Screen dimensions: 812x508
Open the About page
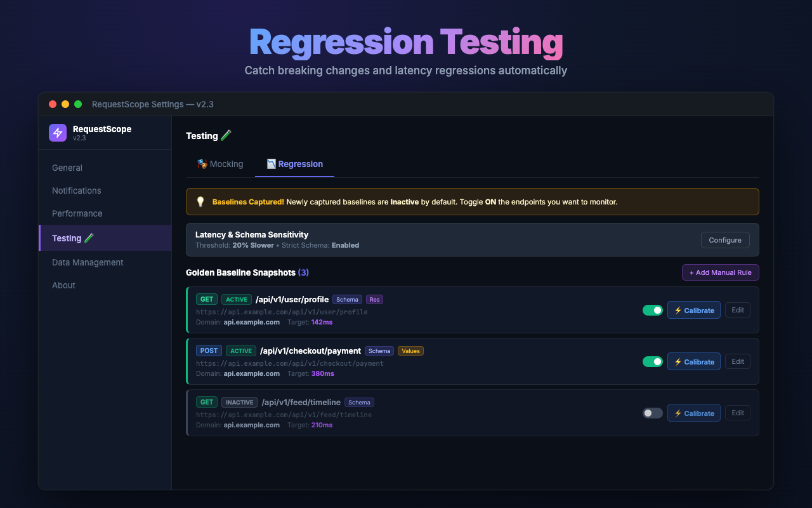(x=105, y=285)
